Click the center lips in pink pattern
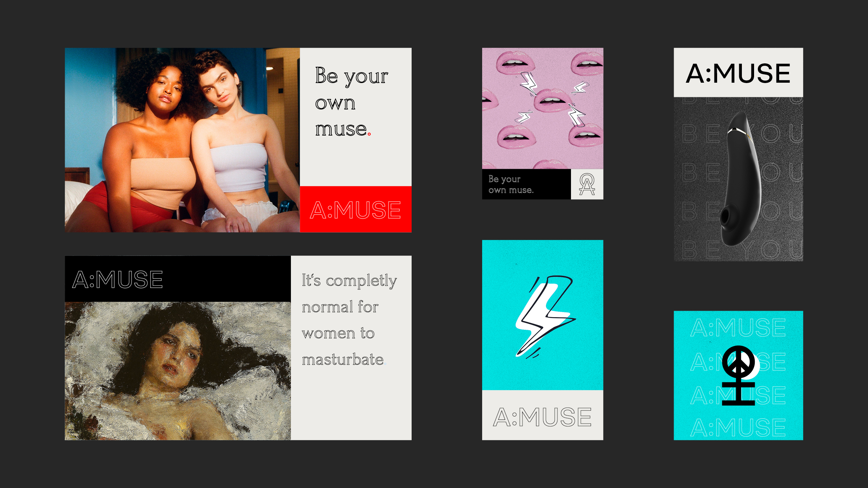The width and height of the screenshot is (868, 488). 552,99
